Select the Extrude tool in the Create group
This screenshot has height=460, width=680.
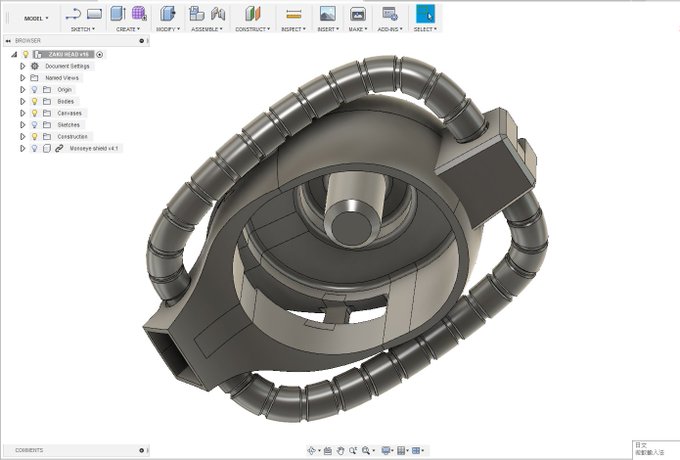point(118,14)
